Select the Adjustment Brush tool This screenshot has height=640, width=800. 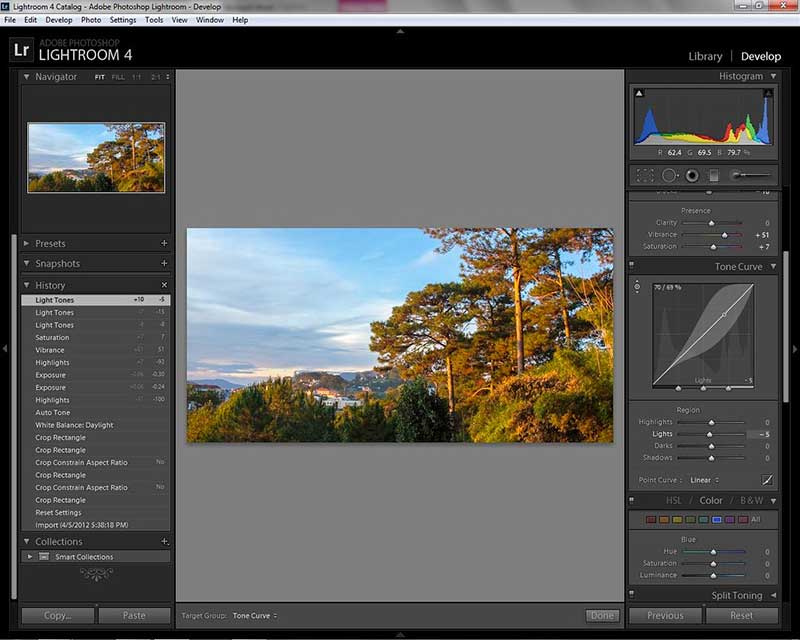(750, 176)
